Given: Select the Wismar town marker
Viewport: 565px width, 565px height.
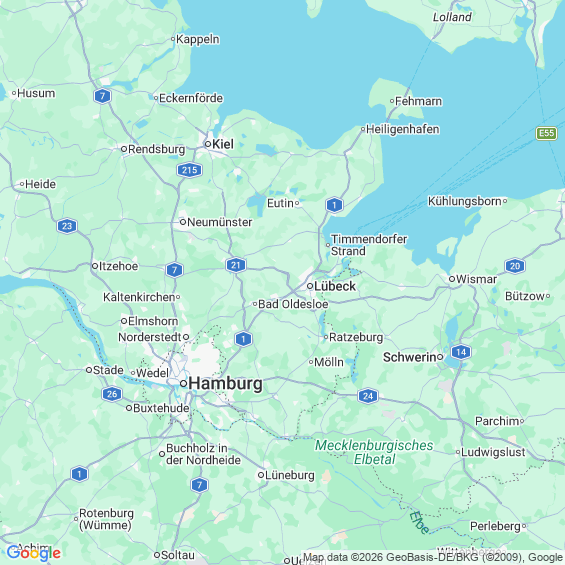Looking at the screenshot, I should [452, 279].
